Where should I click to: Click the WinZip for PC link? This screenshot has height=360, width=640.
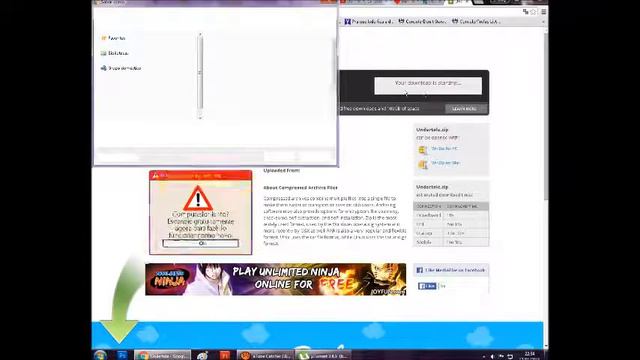[x=444, y=149]
